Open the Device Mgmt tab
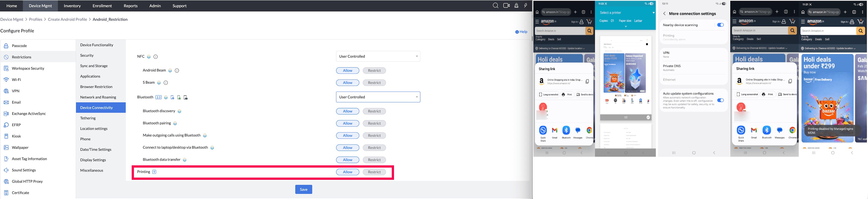The image size is (868, 199). [x=41, y=6]
